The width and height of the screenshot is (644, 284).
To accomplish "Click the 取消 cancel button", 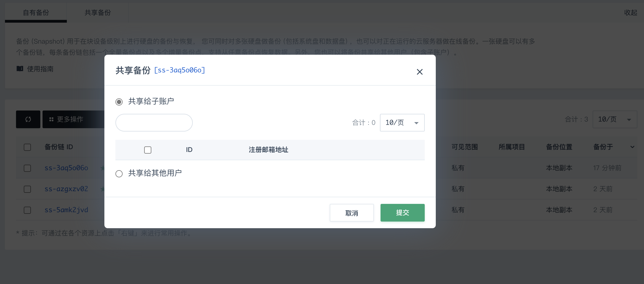I will point(352,213).
